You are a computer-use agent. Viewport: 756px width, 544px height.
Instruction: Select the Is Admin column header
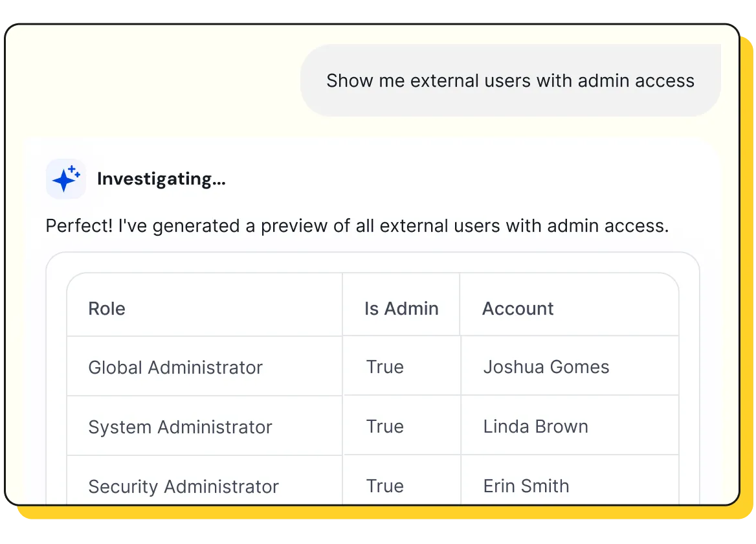401,309
